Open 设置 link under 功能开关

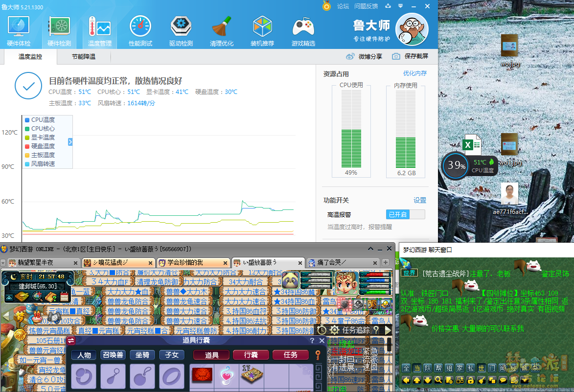pyautogui.click(x=419, y=200)
